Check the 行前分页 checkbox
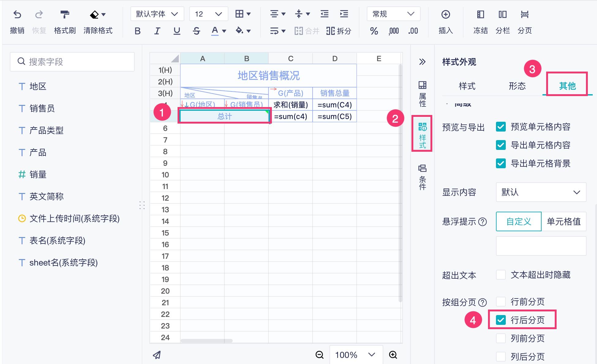597x364 pixels. click(x=501, y=302)
